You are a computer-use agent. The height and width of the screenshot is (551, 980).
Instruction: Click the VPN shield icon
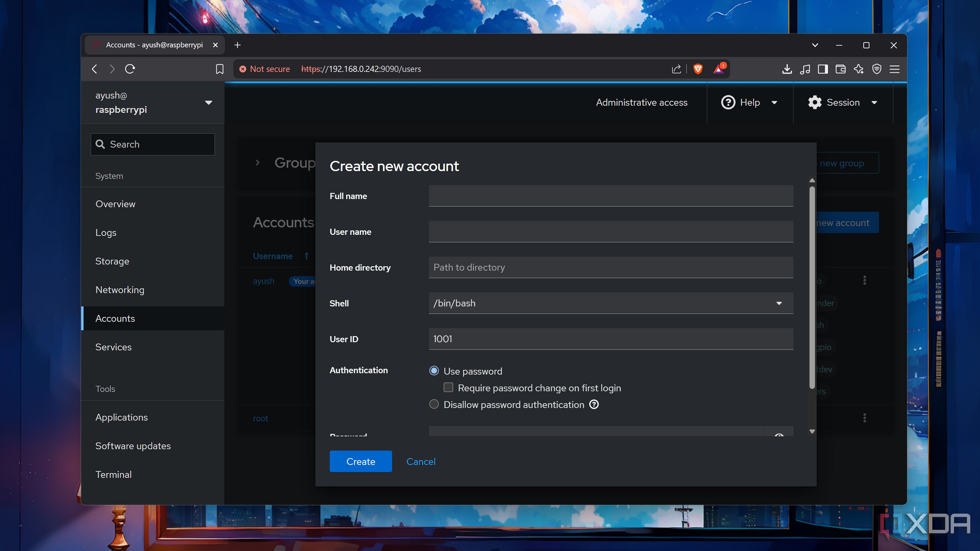[877, 69]
